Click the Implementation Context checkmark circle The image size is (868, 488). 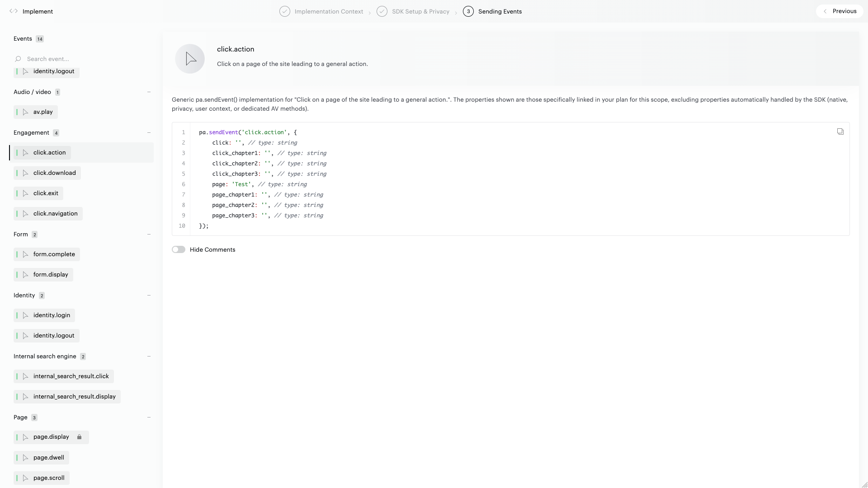284,11
